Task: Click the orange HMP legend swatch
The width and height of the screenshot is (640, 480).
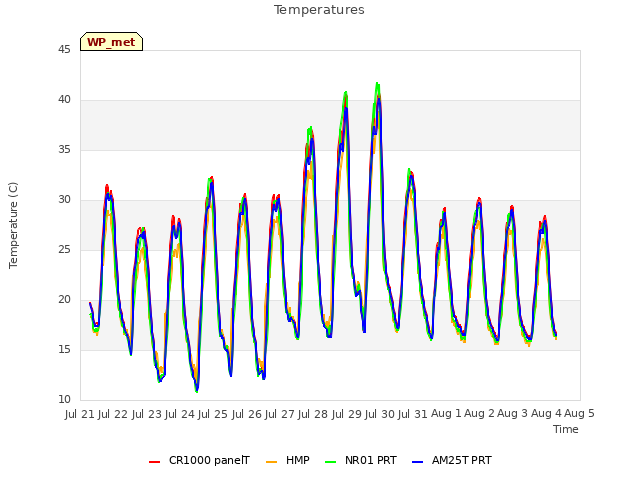Action: coord(271,462)
